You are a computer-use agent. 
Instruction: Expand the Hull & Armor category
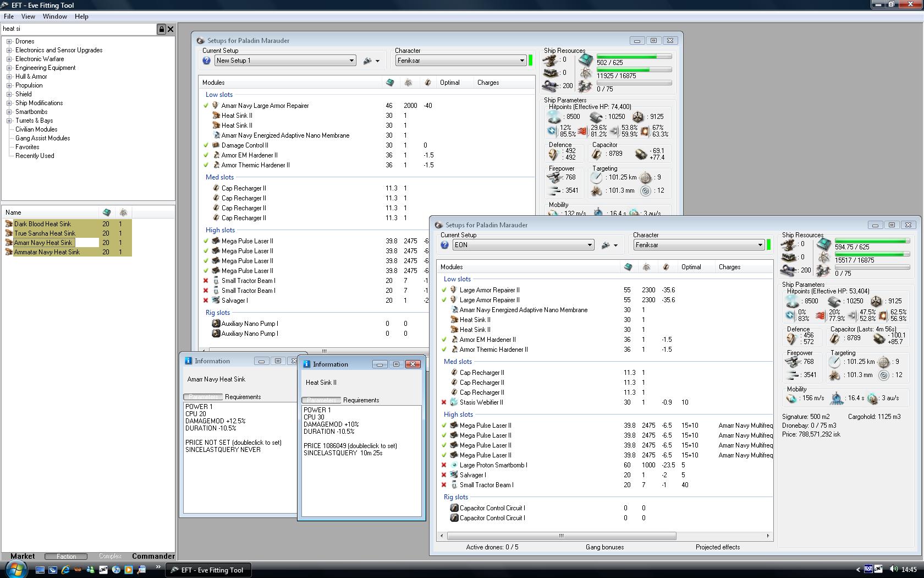(9, 77)
